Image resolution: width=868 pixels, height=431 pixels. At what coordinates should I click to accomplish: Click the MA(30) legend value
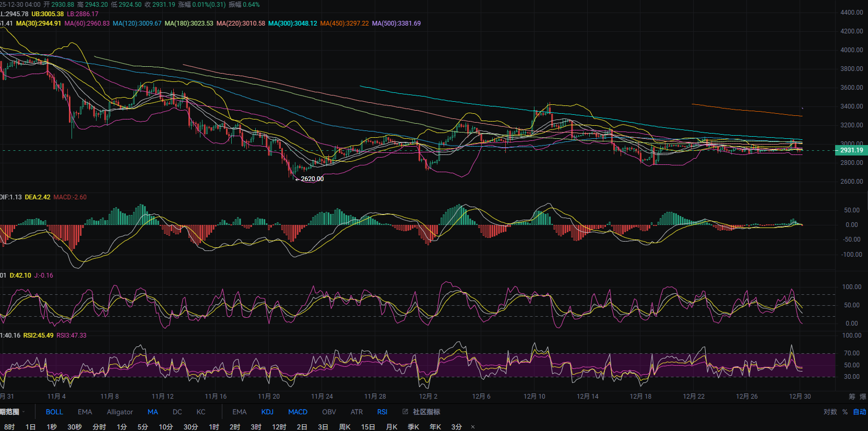tap(39, 23)
